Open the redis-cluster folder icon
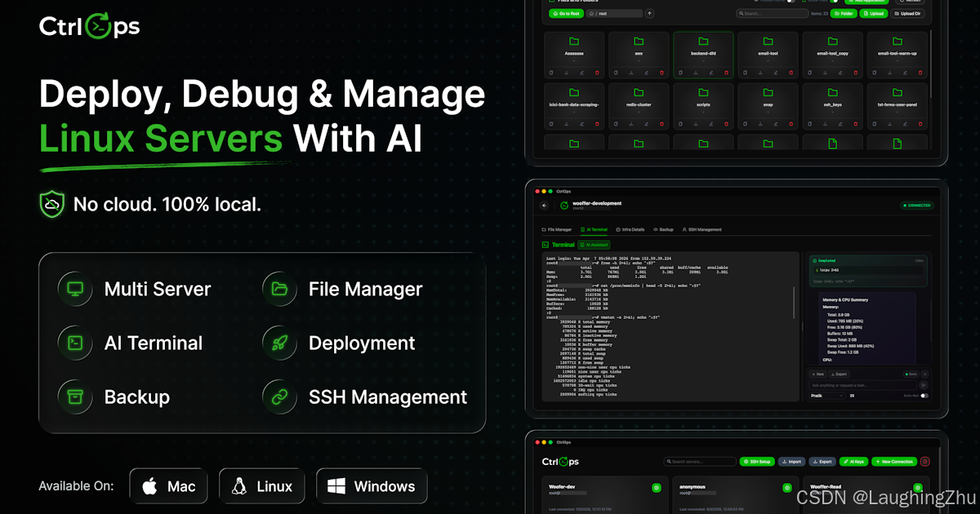Image resolution: width=980 pixels, height=514 pixels. (639, 92)
